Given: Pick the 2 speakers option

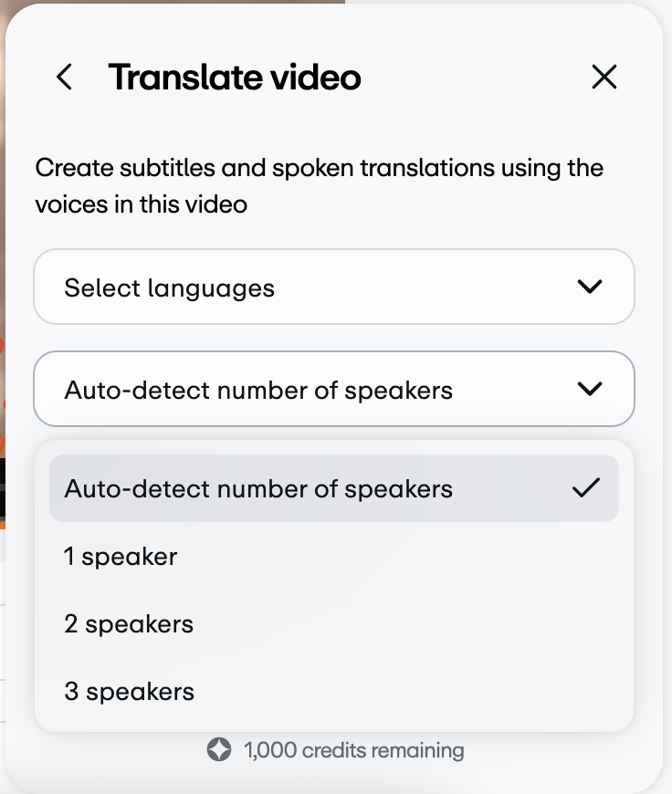Looking at the screenshot, I should (x=334, y=623).
